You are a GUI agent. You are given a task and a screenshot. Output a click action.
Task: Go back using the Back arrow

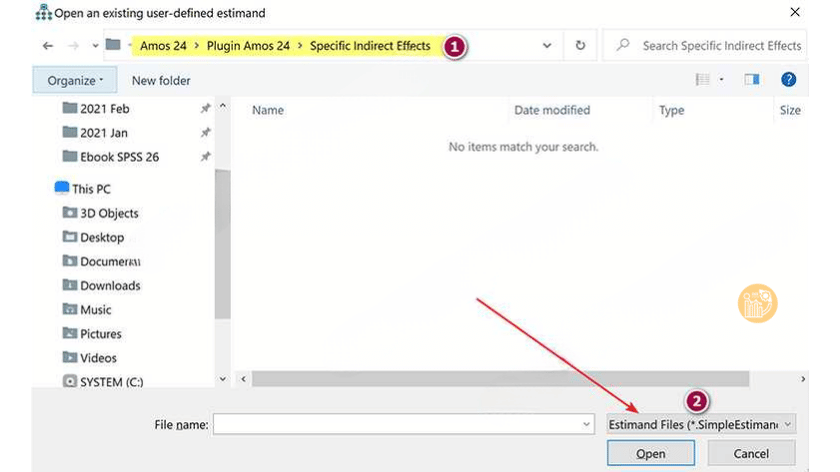pyautogui.click(x=48, y=46)
